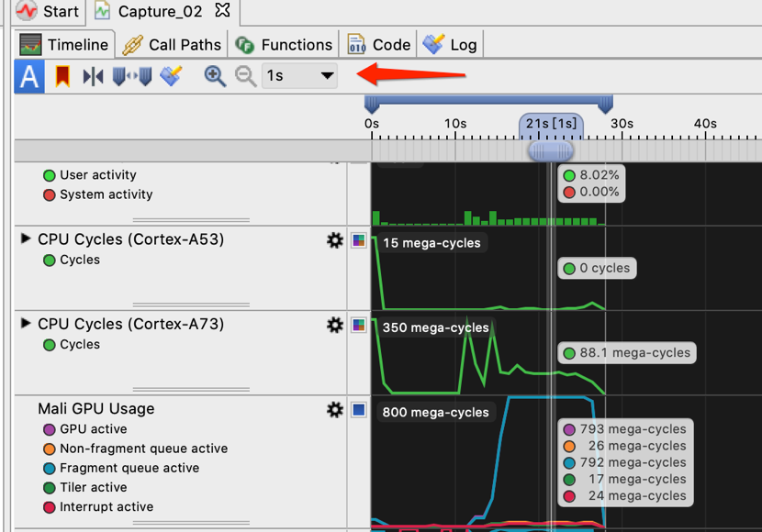Click the right caliper handle near 28s
The height and width of the screenshot is (532, 762).
click(606, 104)
